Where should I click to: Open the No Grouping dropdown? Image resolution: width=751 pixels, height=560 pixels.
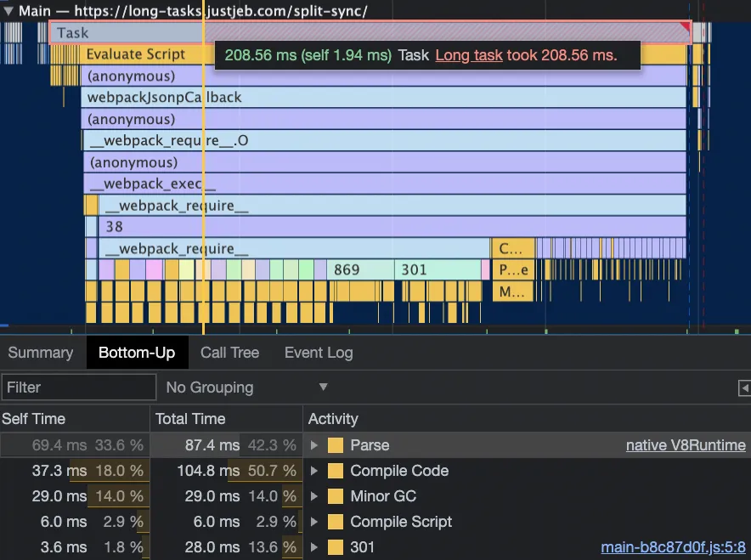(246, 387)
